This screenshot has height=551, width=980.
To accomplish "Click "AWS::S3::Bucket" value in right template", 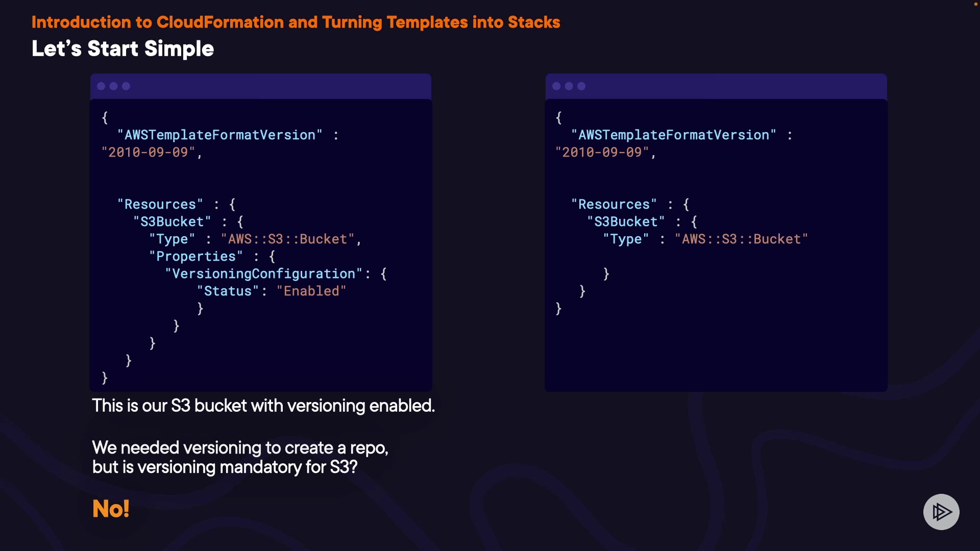I will (741, 239).
